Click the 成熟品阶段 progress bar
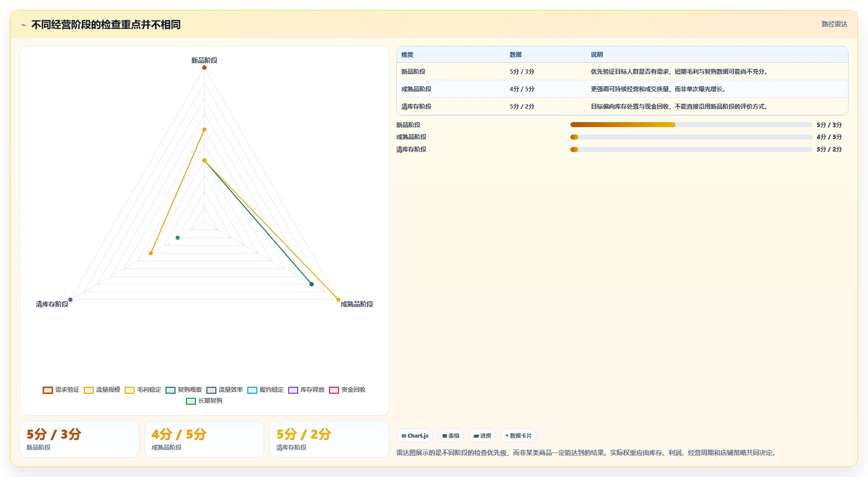Viewport: 868px width, 477px height. coord(691,137)
